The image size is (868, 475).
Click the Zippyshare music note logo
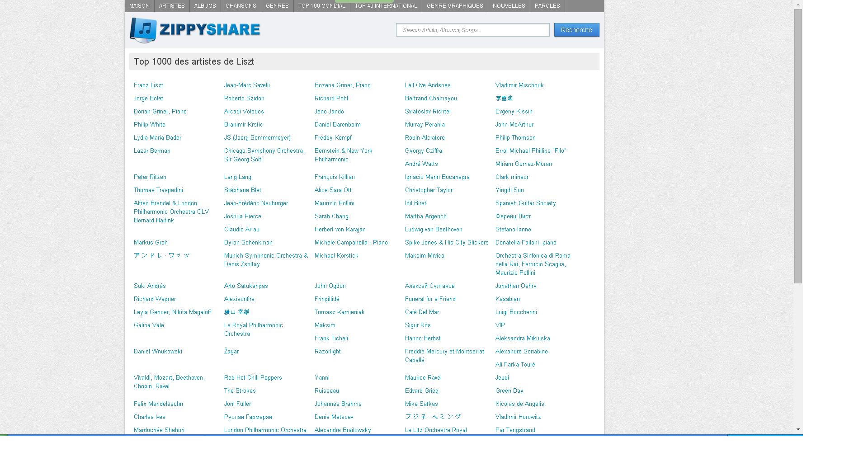point(143,30)
